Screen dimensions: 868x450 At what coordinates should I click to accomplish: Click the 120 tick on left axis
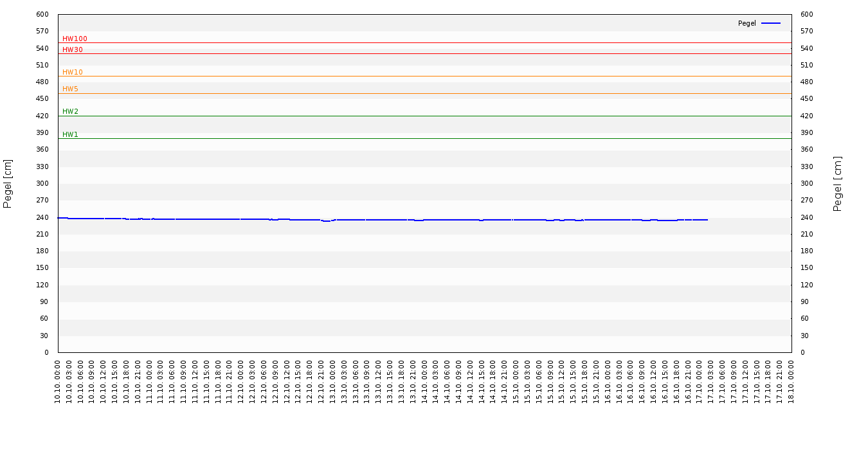coord(42,285)
